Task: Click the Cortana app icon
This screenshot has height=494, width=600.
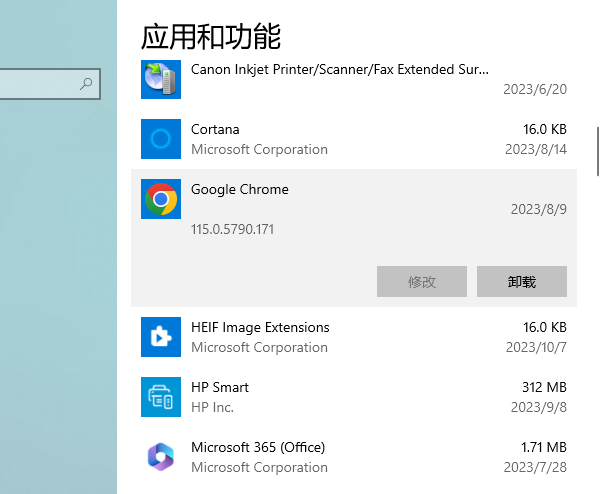Action: pyautogui.click(x=161, y=139)
